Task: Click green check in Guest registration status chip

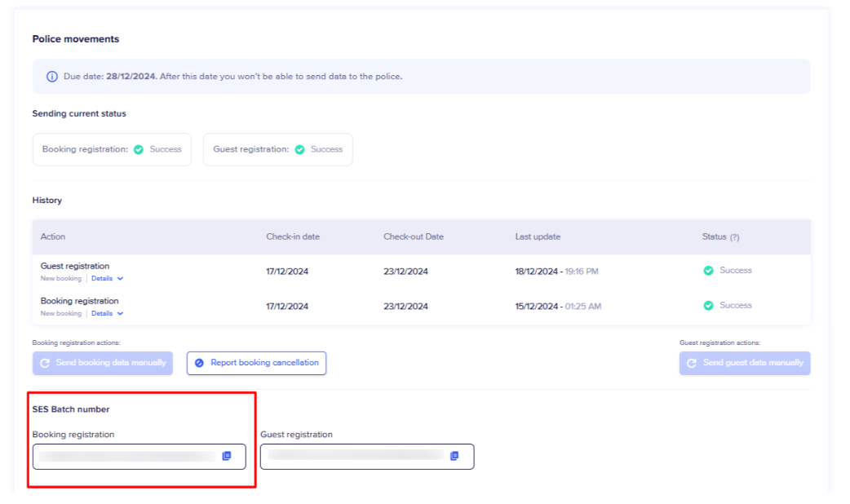Action: point(299,149)
